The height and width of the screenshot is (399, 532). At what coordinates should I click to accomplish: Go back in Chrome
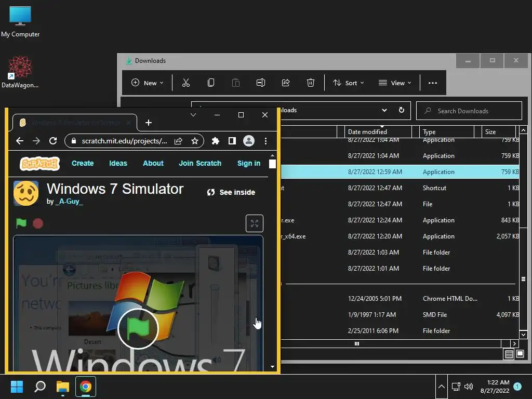click(20, 141)
